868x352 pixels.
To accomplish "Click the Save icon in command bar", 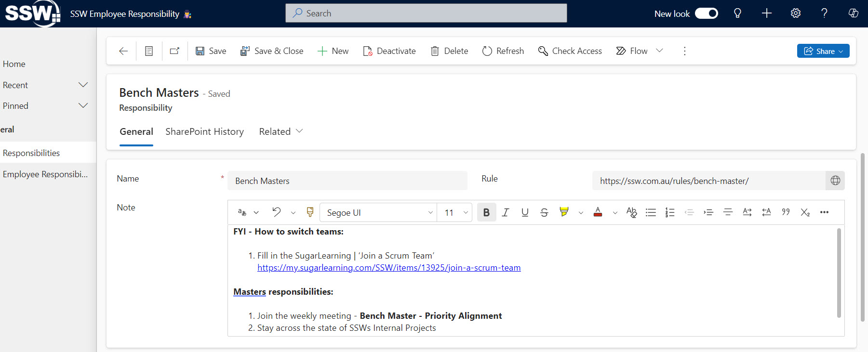I will [200, 51].
